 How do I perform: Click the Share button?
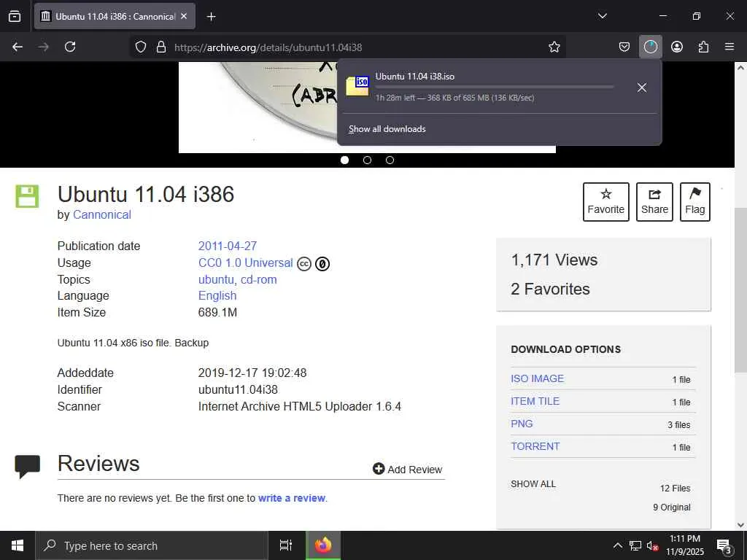[654, 202]
